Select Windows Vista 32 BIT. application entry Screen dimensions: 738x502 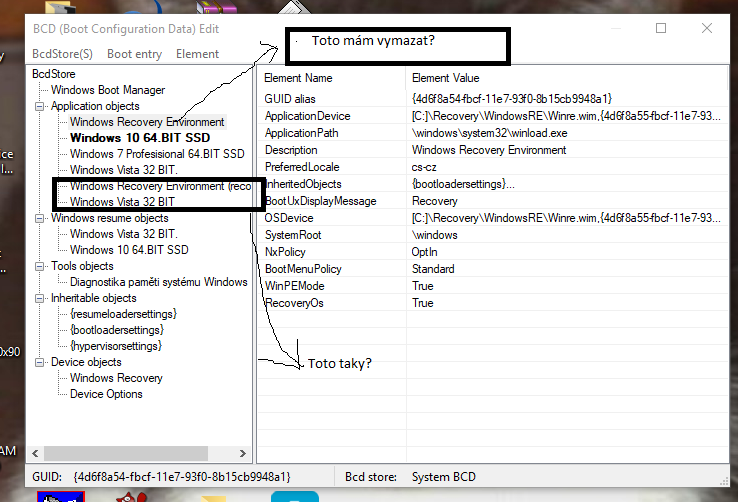pyautogui.click(x=123, y=170)
